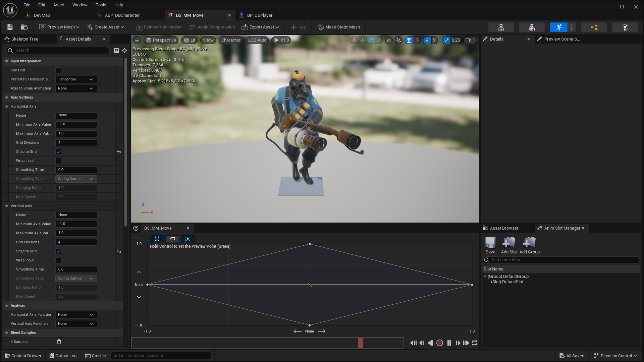Open the Asset menu
644x362 pixels.
pos(59,5)
